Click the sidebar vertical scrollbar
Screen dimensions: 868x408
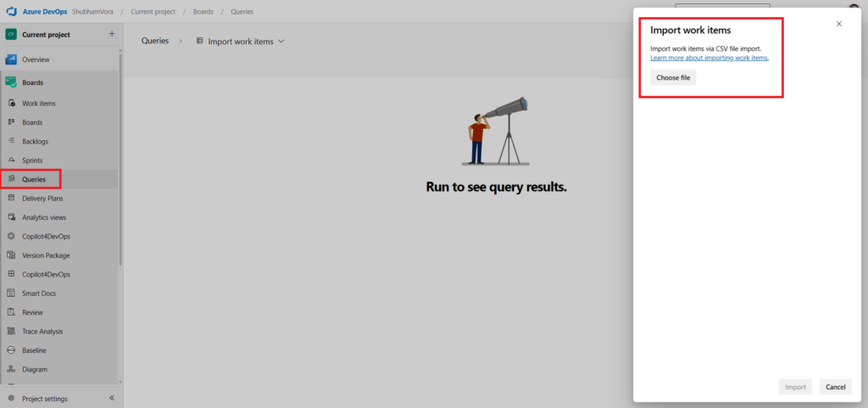point(120,159)
